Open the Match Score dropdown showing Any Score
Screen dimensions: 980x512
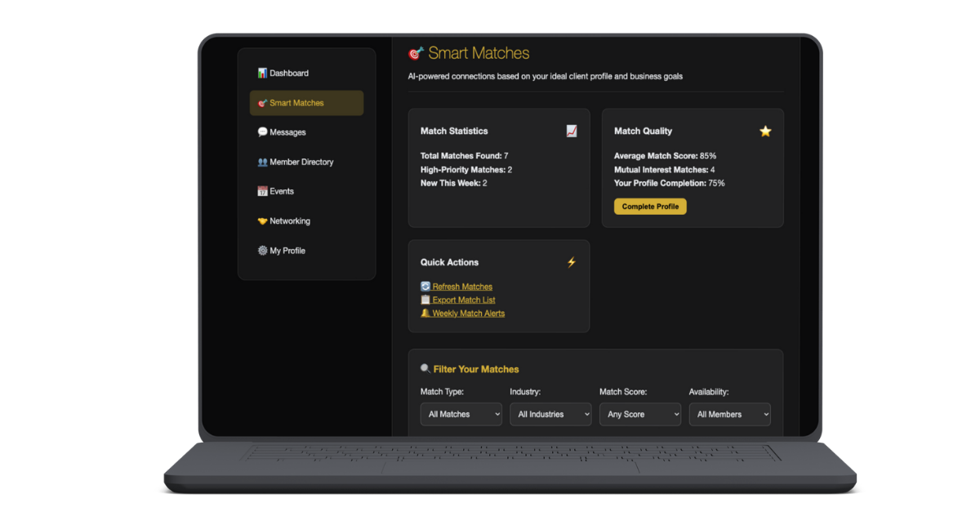[x=640, y=414]
